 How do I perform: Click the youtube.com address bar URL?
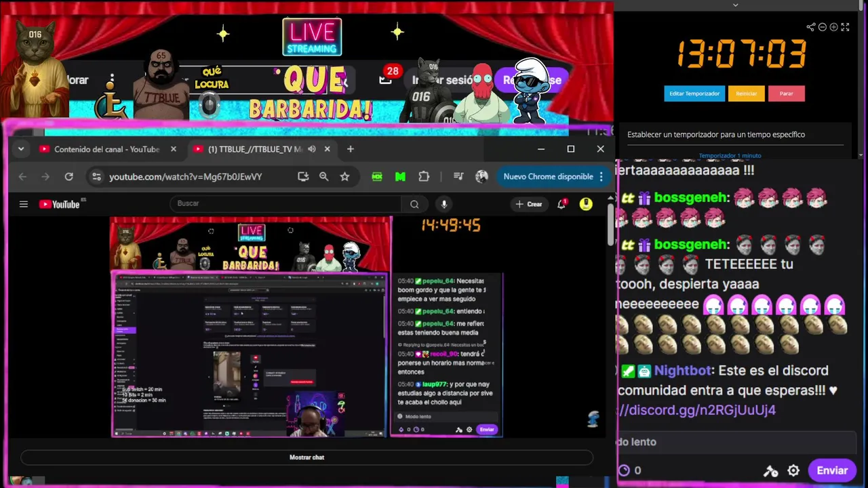pyautogui.click(x=186, y=177)
